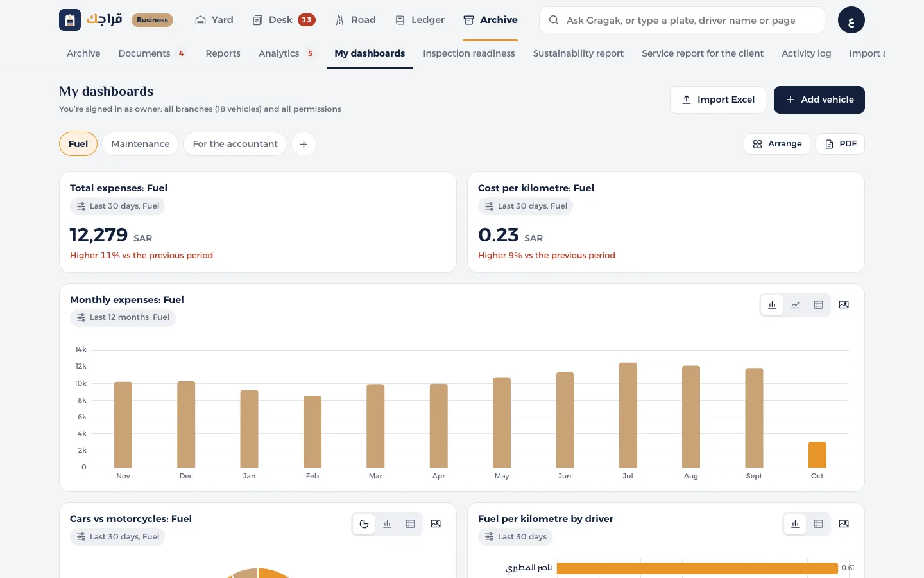
Task: Open the Archive sub-tab
Action: (x=83, y=53)
